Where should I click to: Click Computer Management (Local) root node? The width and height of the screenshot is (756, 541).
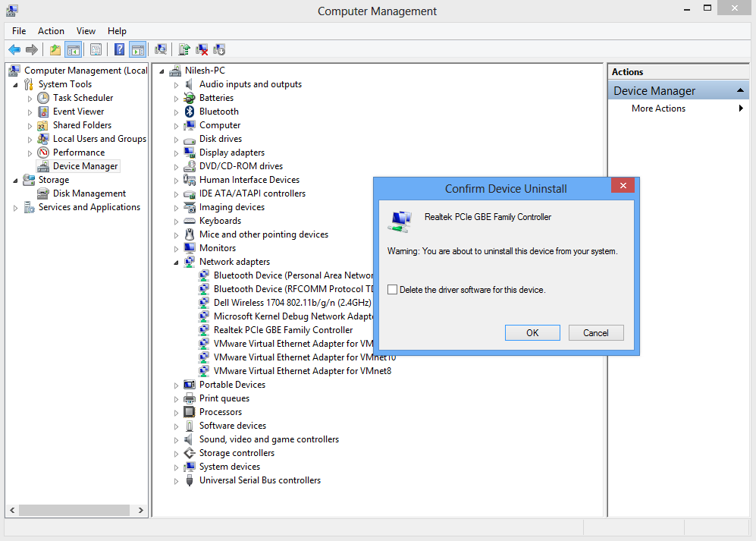(x=86, y=71)
